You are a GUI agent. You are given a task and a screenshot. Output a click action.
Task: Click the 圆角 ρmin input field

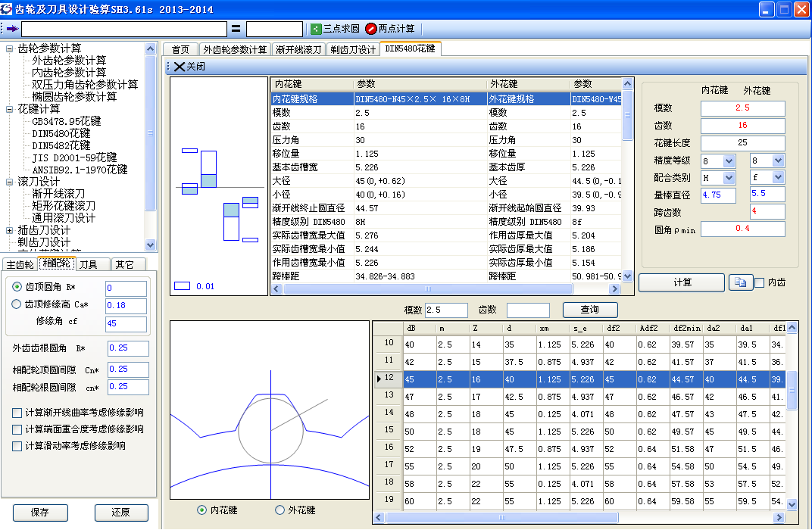(x=742, y=229)
